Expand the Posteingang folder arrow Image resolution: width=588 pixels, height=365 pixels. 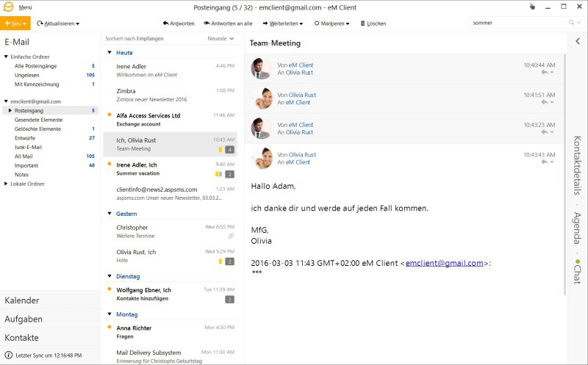pos(10,111)
